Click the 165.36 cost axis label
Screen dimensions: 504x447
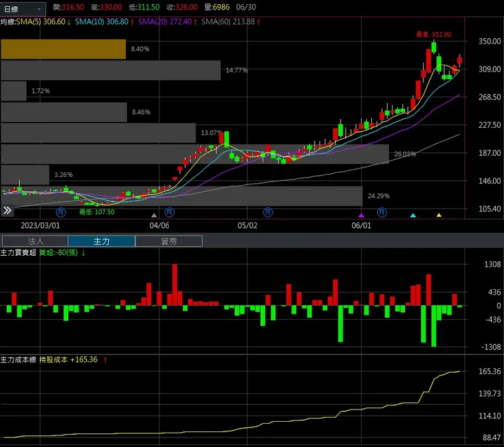tap(490, 371)
